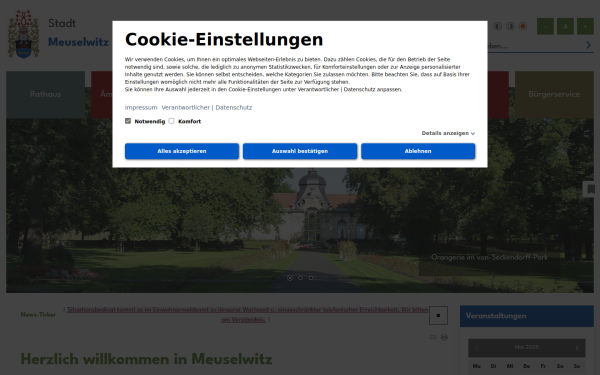
Task: Go to next month in calendar
Action: 577,348
